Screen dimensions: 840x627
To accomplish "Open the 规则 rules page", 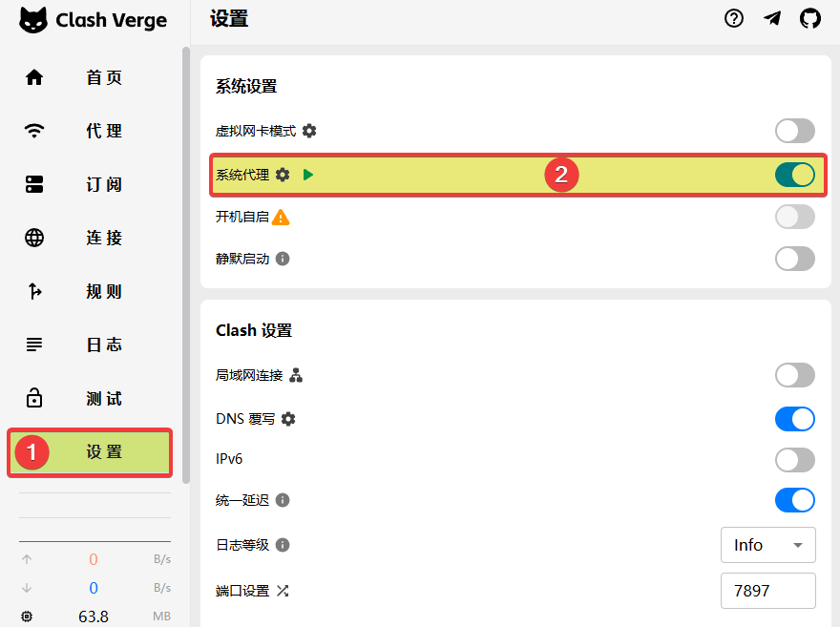I will 90,292.
